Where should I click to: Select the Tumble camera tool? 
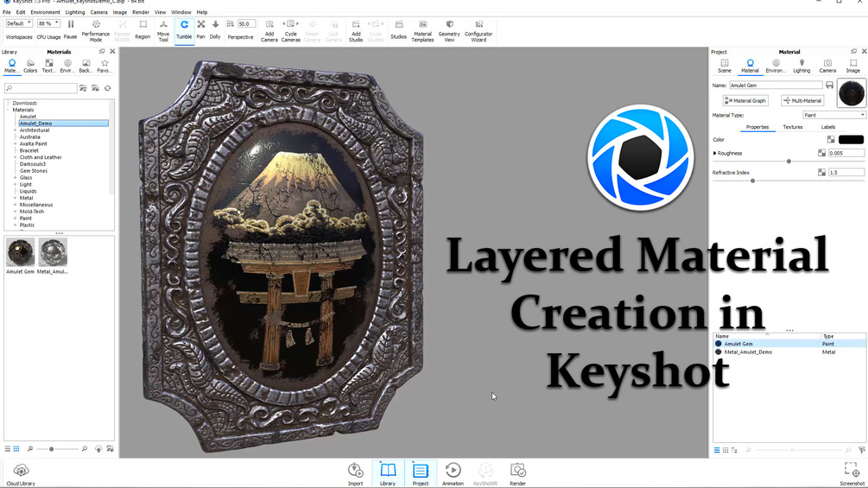pyautogui.click(x=184, y=30)
